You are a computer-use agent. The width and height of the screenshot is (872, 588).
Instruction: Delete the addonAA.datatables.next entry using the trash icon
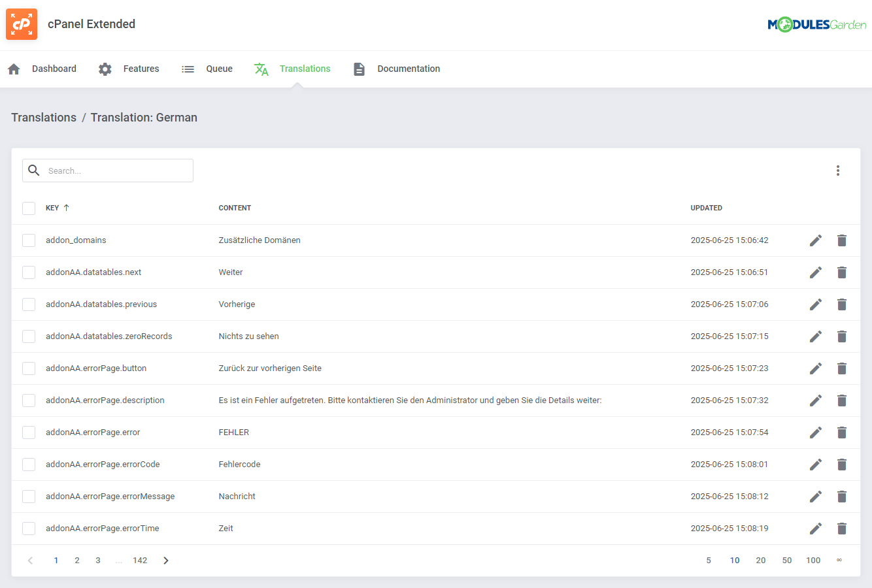tap(841, 272)
